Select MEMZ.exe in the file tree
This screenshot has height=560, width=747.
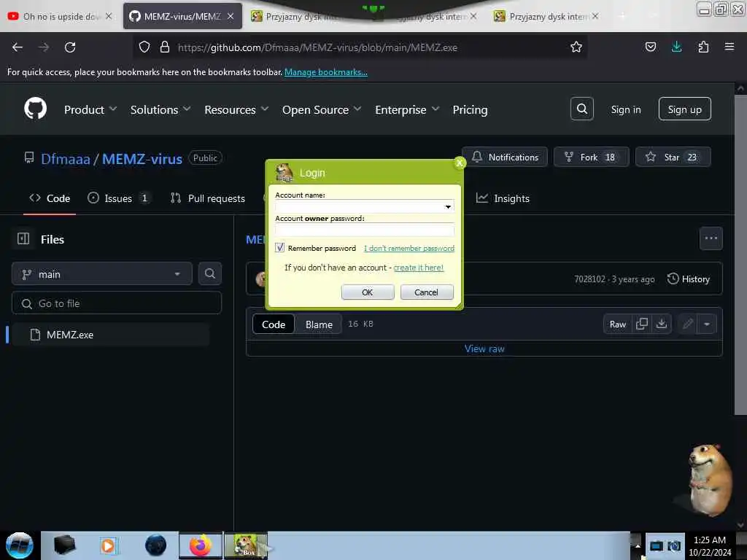[x=109, y=334]
